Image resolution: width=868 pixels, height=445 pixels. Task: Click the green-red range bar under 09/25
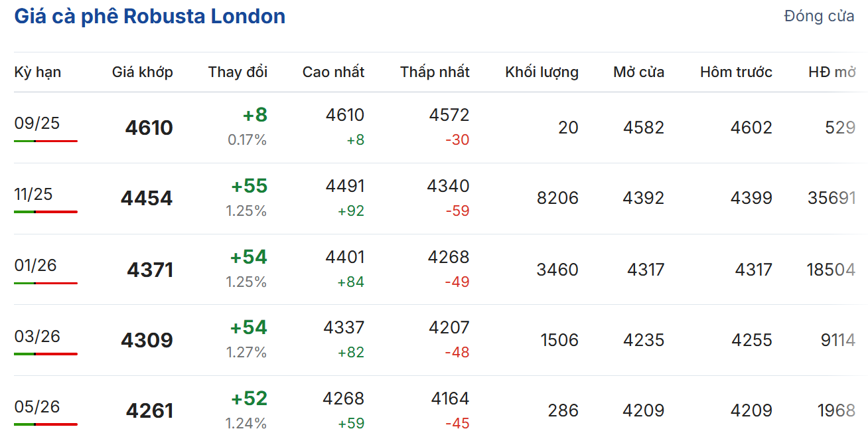[x=46, y=141]
